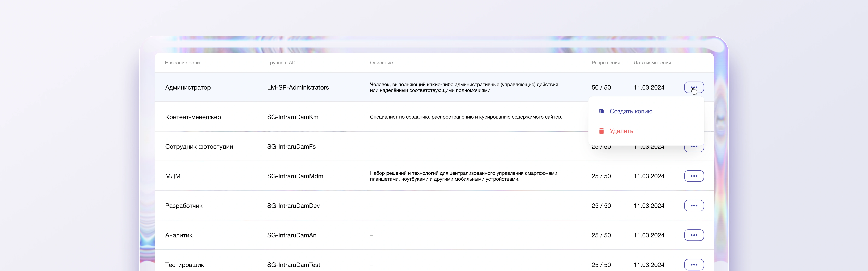Click the Аналитик role name
This screenshot has height=271, width=868.
179,235
